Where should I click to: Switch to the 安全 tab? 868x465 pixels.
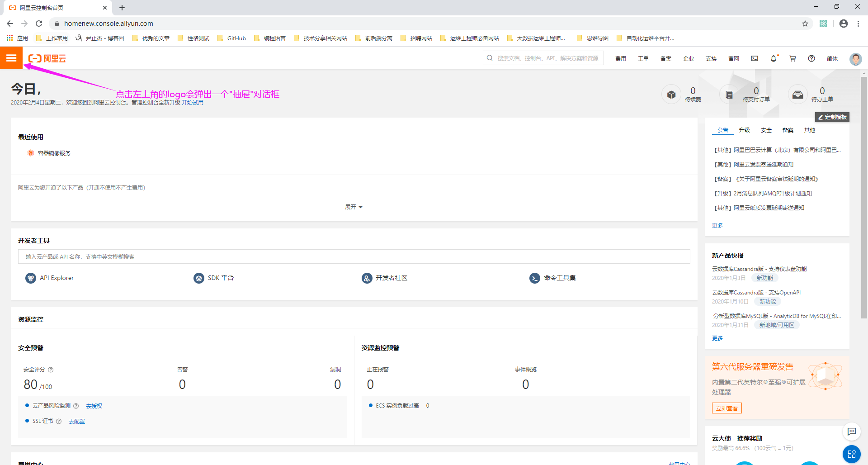tap(766, 130)
